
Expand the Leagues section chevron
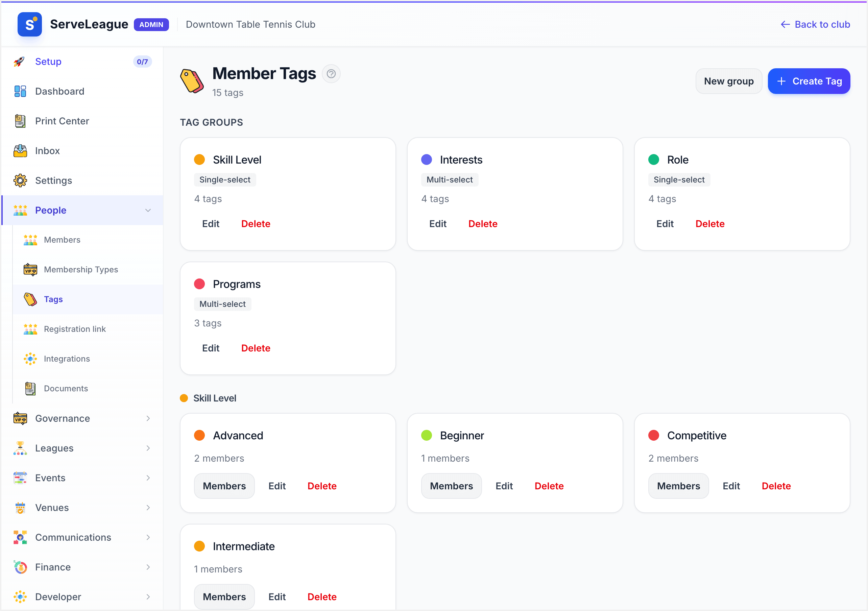pyautogui.click(x=148, y=448)
